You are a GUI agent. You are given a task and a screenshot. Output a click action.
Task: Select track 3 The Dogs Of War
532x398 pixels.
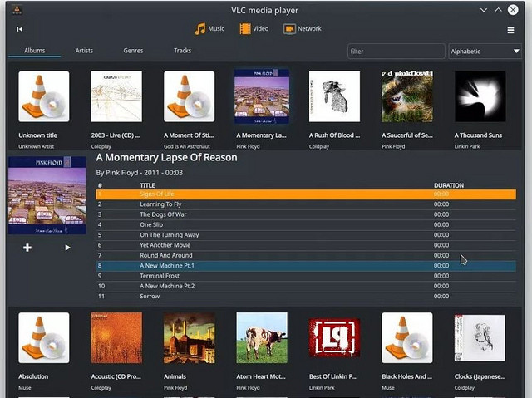[306, 214]
